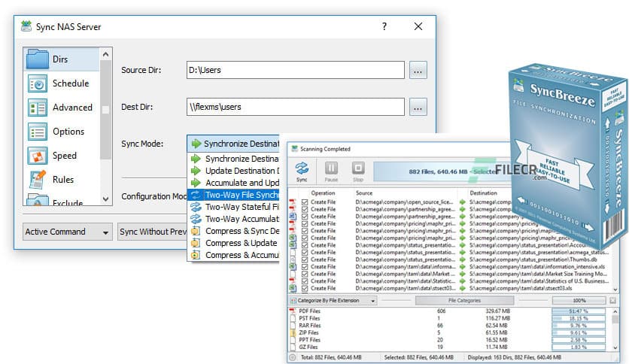Image resolution: width=629 pixels, height=364 pixels.
Task: Open the Sync Without Prev dropdown
Action: point(153,232)
